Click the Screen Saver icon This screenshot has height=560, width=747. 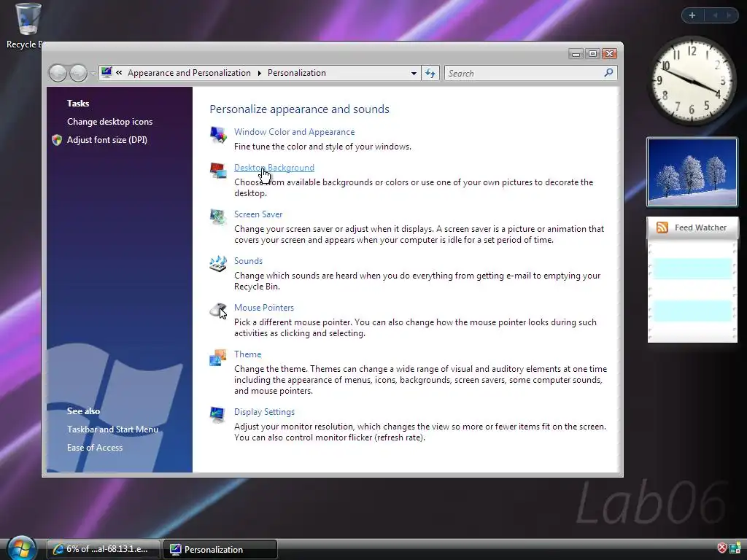coord(218,217)
